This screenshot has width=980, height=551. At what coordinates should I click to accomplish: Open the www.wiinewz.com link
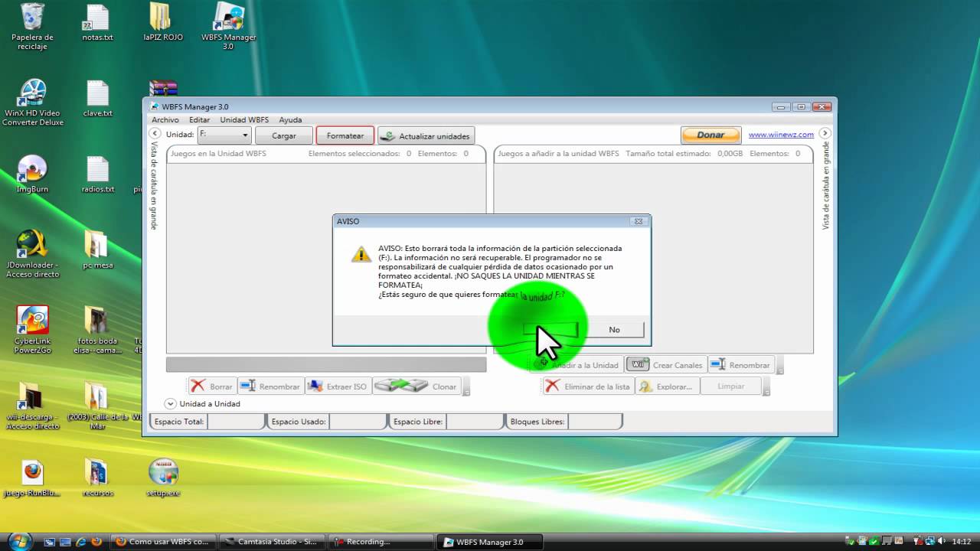[x=781, y=135]
